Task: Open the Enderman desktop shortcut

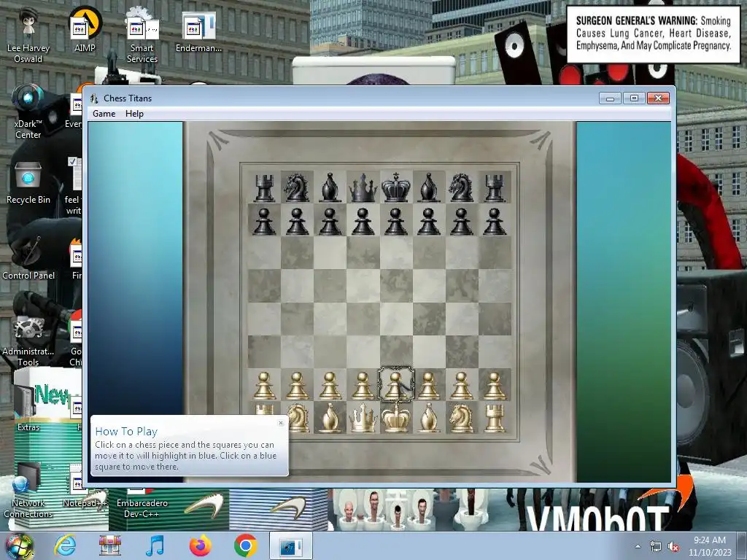Action: point(198,31)
